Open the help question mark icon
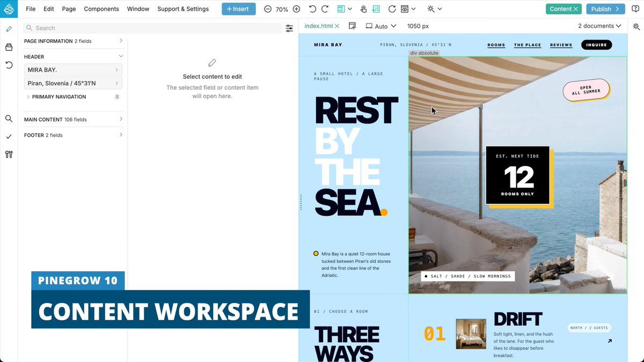 click(x=635, y=9)
